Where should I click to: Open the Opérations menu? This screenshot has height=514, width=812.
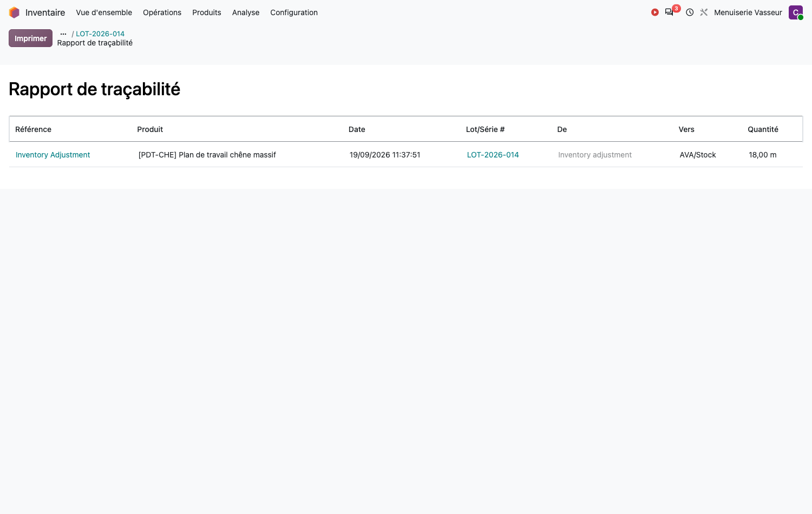pyautogui.click(x=162, y=12)
